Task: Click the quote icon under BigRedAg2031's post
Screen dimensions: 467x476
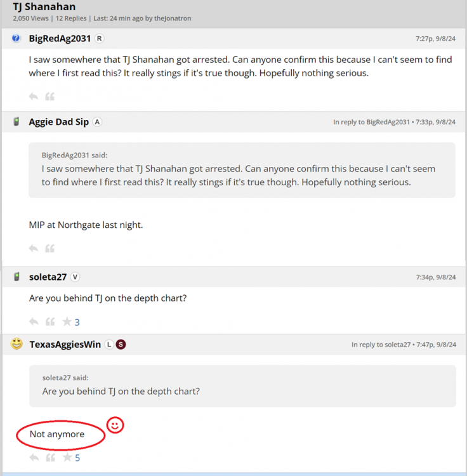Action: tap(49, 96)
